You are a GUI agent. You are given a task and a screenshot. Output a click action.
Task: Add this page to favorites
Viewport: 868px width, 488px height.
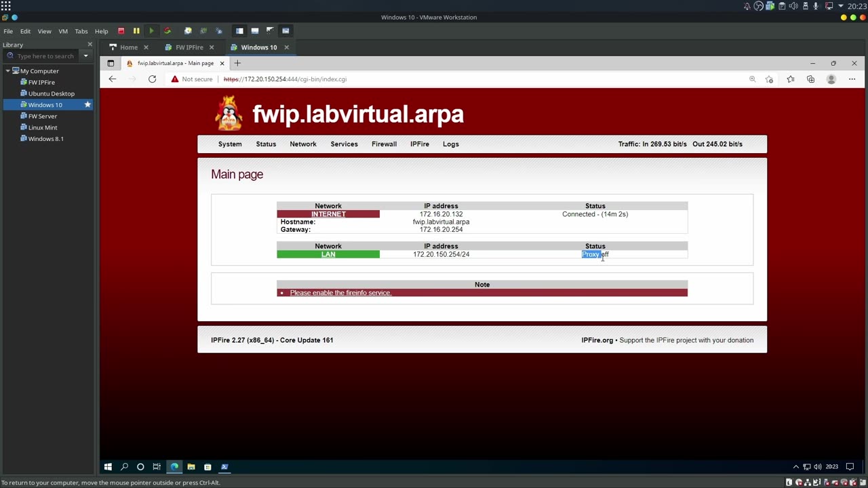coord(769,79)
